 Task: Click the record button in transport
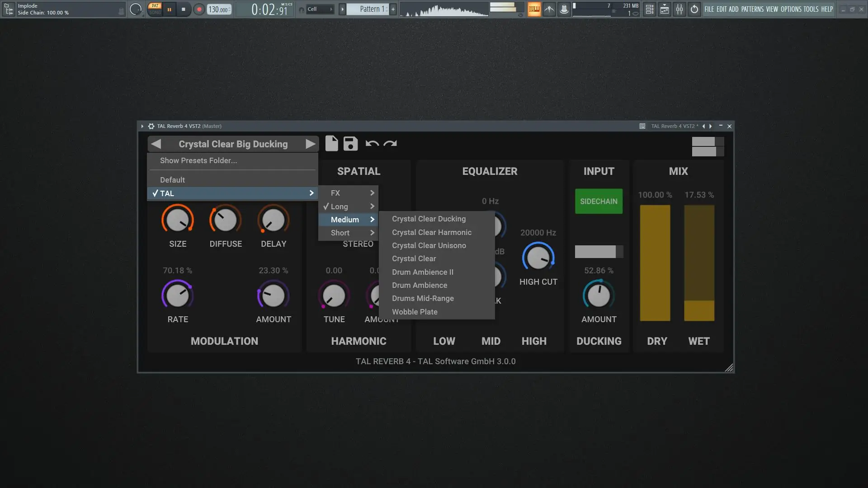pyautogui.click(x=199, y=9)
